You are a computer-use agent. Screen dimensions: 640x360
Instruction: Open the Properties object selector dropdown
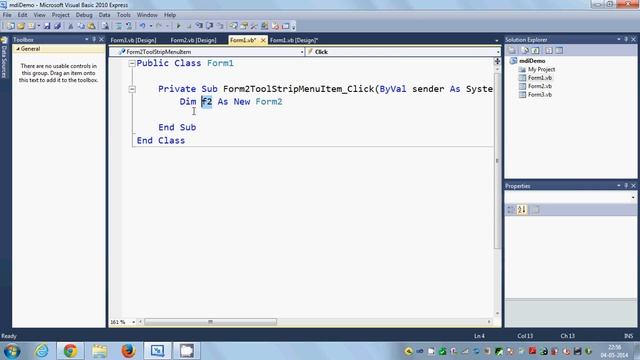[633, 197]
